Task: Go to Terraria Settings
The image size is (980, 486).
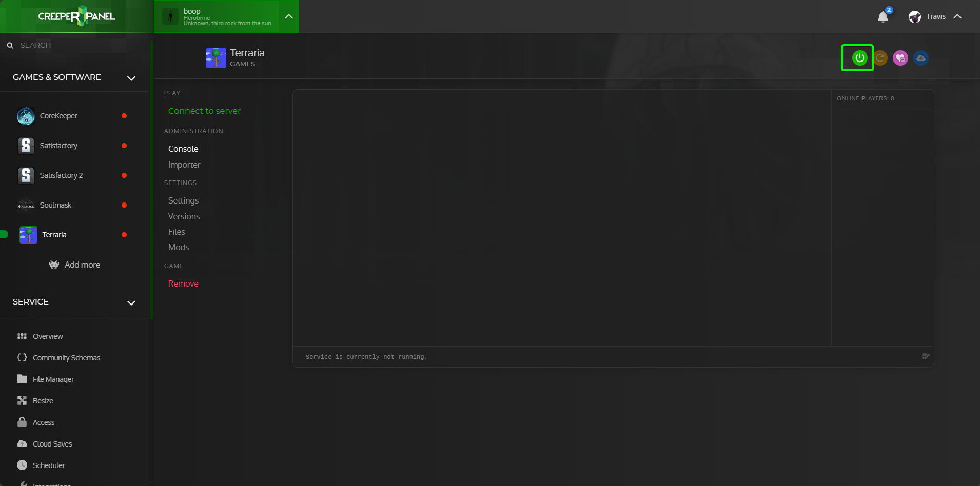Action: [x=183, y=200]
